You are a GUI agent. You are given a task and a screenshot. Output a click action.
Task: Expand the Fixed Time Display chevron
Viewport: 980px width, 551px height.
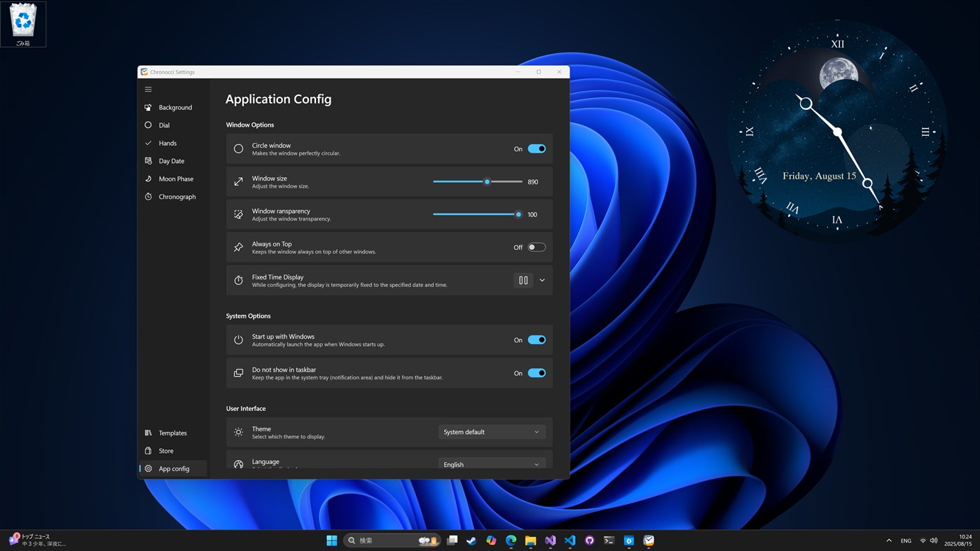[x=542, y=280]
